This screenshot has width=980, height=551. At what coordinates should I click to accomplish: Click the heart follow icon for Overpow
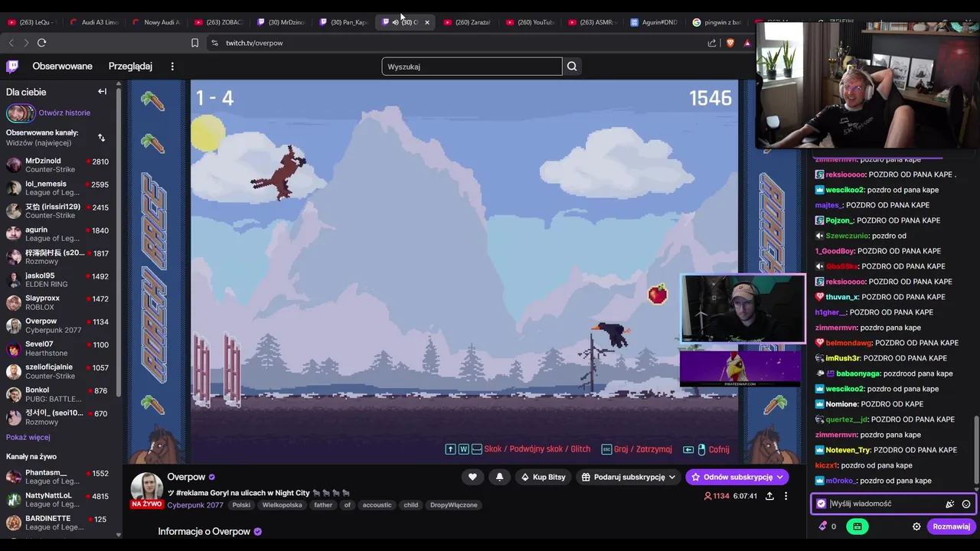(472, 477)
